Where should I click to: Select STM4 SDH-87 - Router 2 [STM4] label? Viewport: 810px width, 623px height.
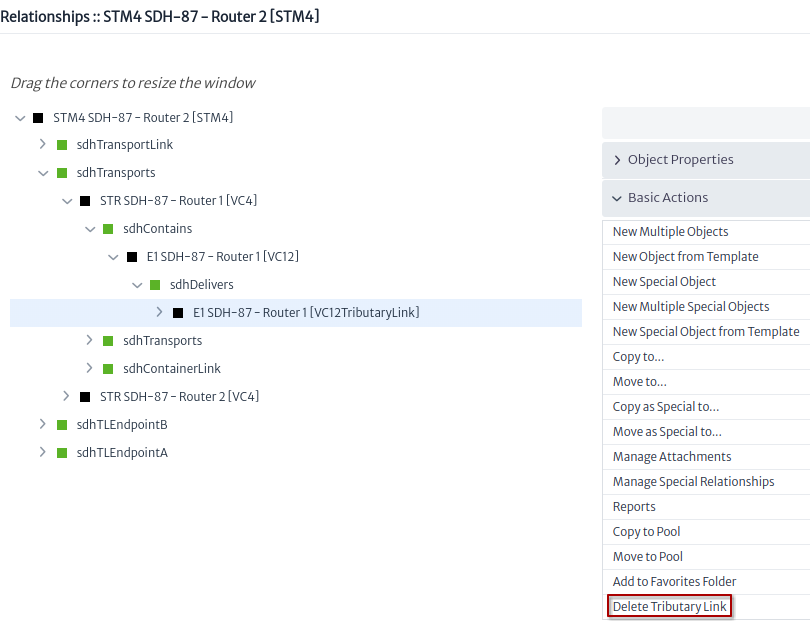[143, 118]
